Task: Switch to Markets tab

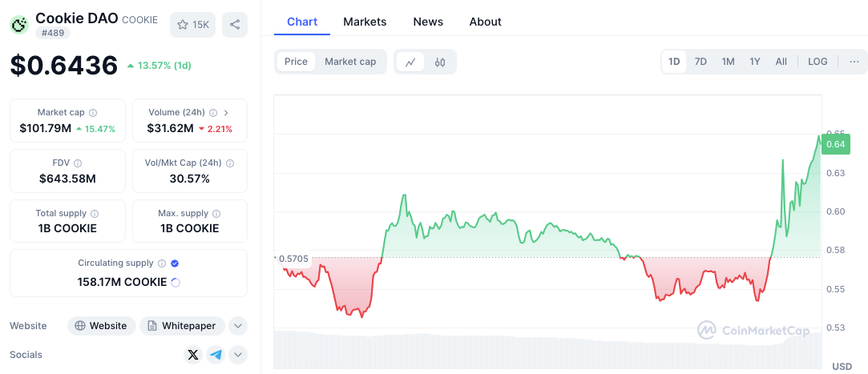Action: 365,22
